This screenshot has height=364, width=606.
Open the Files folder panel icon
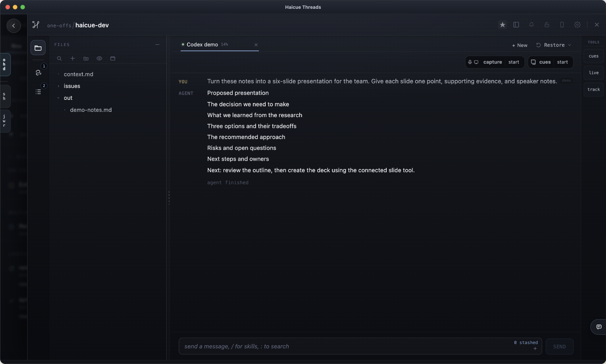(38, 48)
